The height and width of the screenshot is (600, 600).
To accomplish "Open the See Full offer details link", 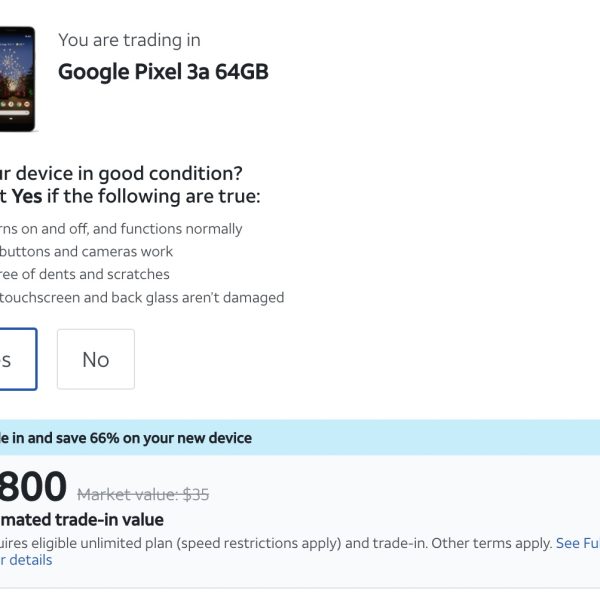I will (x=577, y=543).
